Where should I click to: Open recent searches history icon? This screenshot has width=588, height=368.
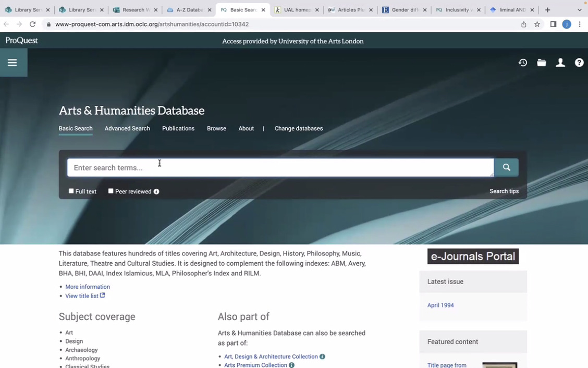[523, 63]
